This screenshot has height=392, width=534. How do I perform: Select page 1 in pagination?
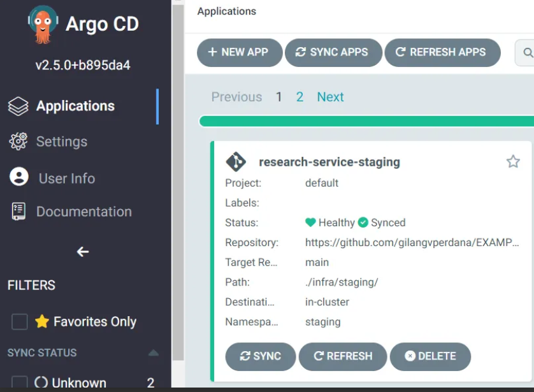click(278, 97)
